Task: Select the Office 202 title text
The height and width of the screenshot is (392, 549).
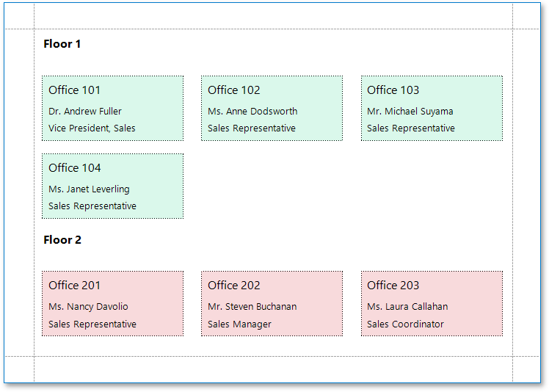Action: click(234, 286)
